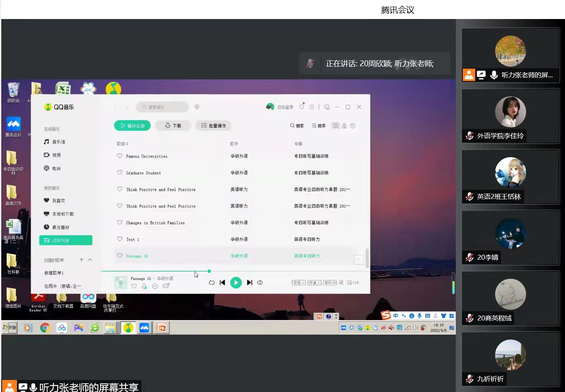Click the 批量操作 button
Viewport: 565px width, 392px height.
tap(213, 126)
